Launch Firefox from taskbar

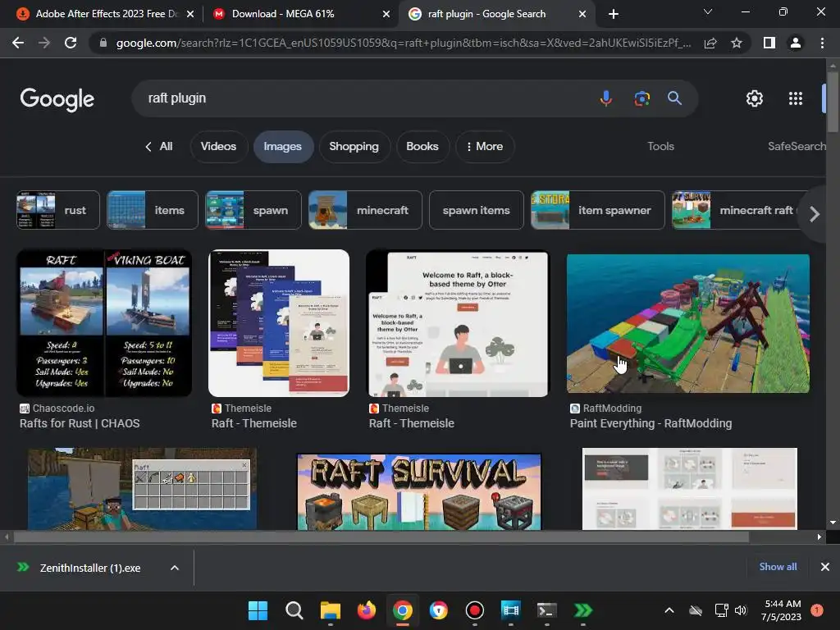pos(367,610)
